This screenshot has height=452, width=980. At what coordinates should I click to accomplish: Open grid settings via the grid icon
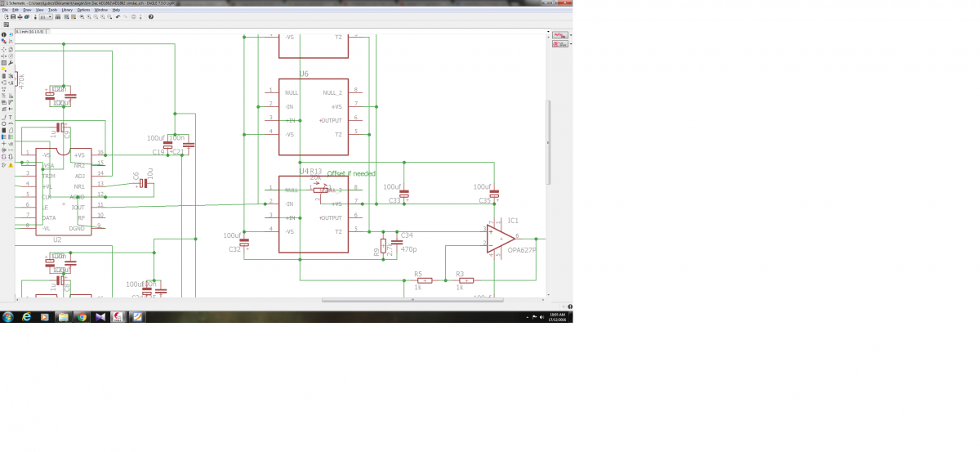(x=6, y=25)
